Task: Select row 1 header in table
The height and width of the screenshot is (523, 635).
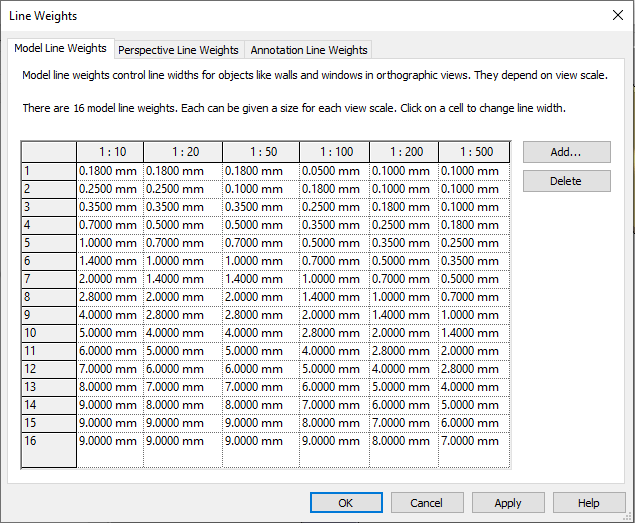Action: 49,171
